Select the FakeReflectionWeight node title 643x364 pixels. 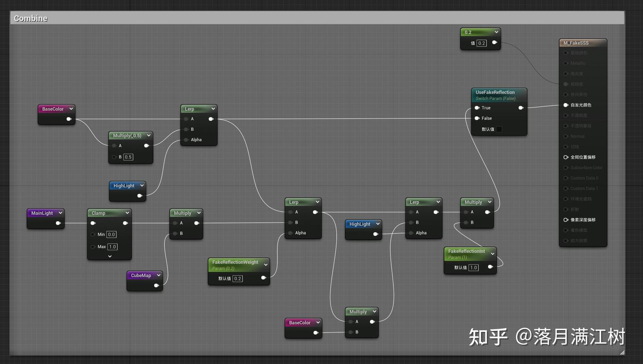pyautogui.click(x=235, y=262)
